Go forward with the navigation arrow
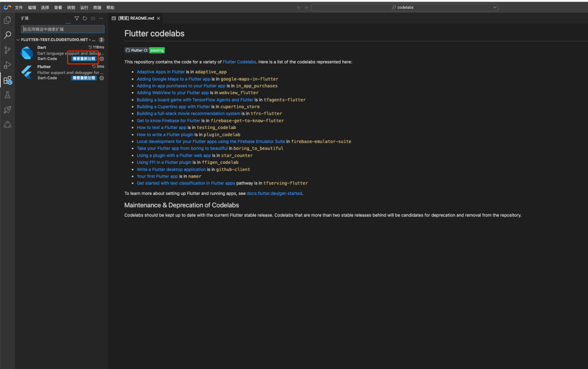The height and width of the screenshot is (369, 588). (306, 8)
